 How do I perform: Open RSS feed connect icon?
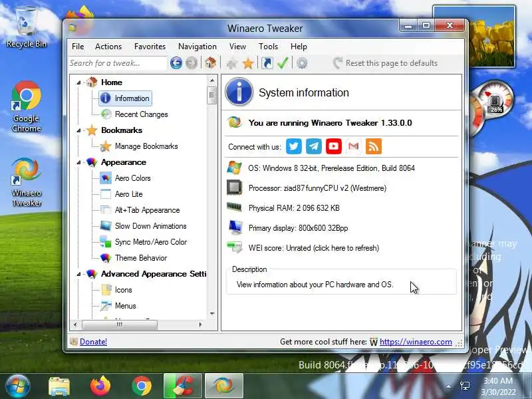click(374, 146)
